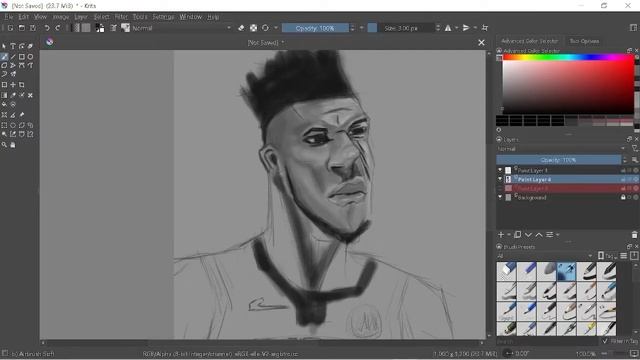640x360 pixels.
Task: Select the Shape Select arrow tool
Action: click(4, 46)
